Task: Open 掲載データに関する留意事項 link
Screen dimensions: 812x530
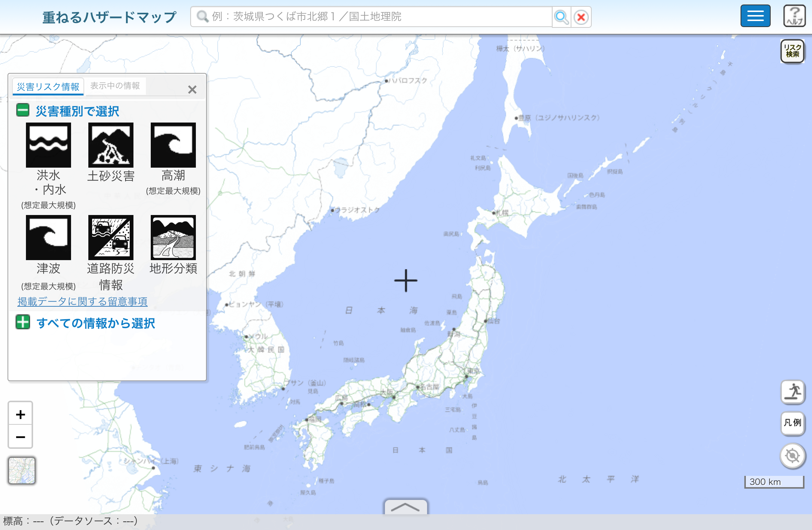Action: point(82,301)
